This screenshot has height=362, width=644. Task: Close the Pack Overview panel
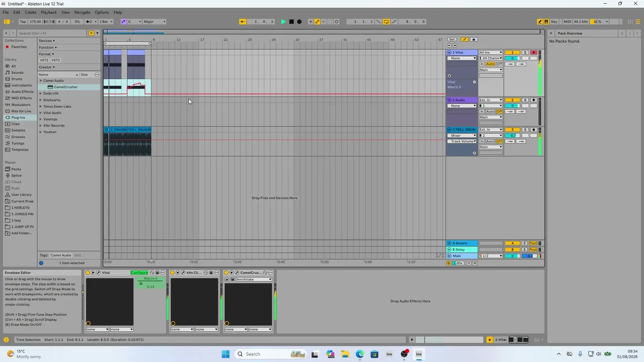pos(551,33)
